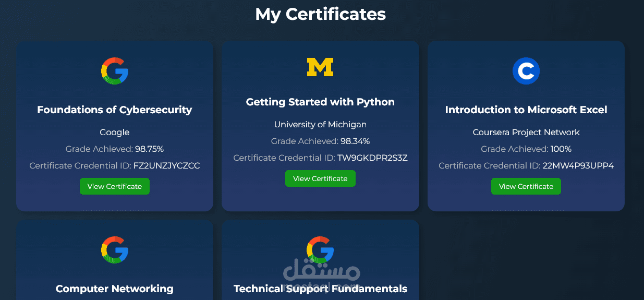Click credential ID FZ2UNZJYCZCC
The image size is (644, 300).
tap(166, 165)
